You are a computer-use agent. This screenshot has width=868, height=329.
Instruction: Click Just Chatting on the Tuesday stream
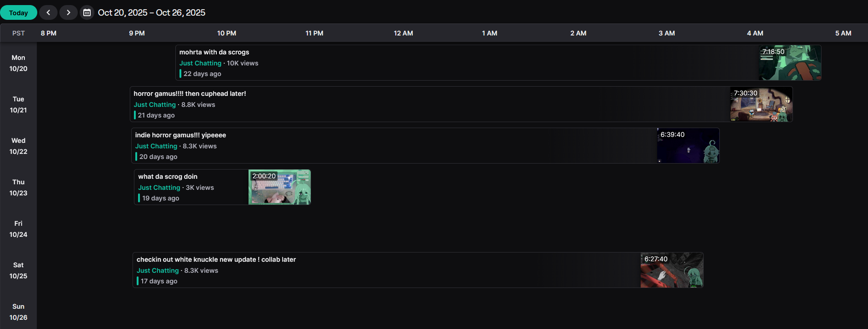(155, 105)
